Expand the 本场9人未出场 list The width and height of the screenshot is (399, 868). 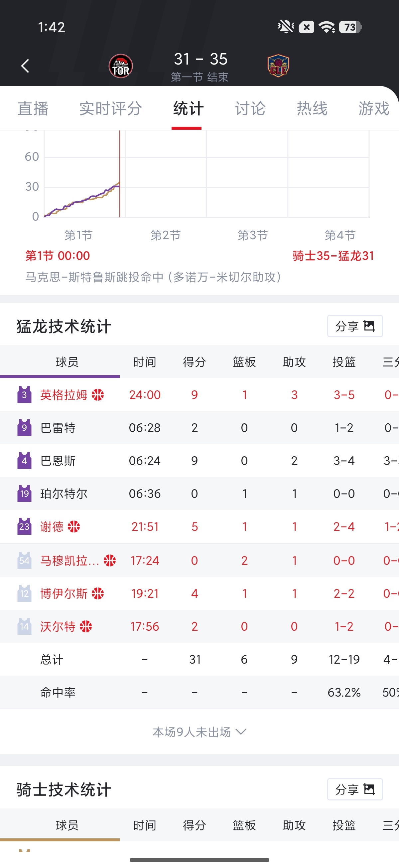pos(199,732)
